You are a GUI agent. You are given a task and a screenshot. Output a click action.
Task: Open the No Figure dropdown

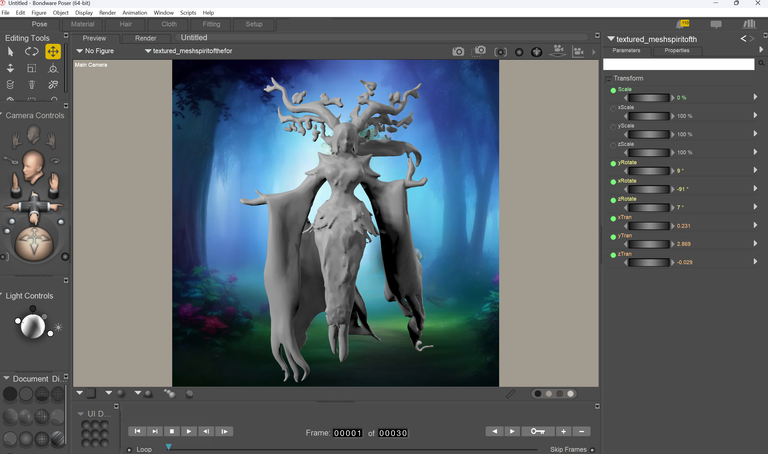point(95,51)
